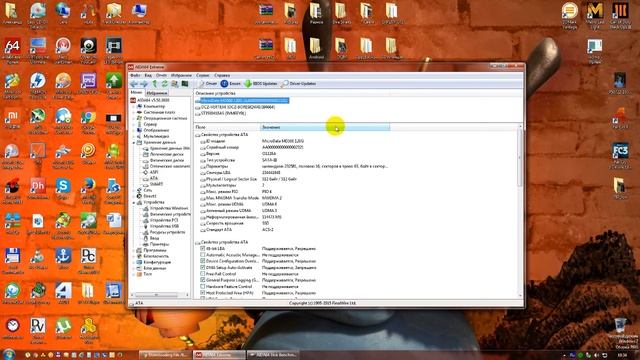Screen dimensions: 640x360
Task: Click the Back arrow in AIDA64 toolbar
Action: (x=133, y=84)
